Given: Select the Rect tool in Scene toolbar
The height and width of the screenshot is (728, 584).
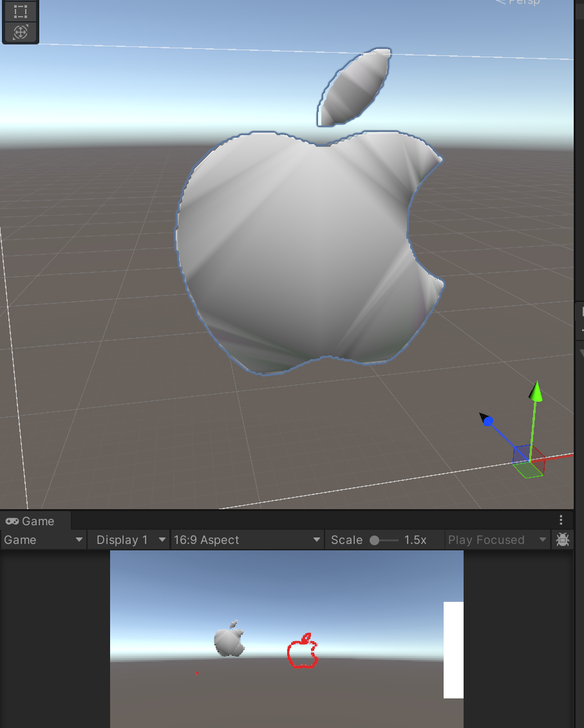Looking at the screenshot, I should pos(21,12).
